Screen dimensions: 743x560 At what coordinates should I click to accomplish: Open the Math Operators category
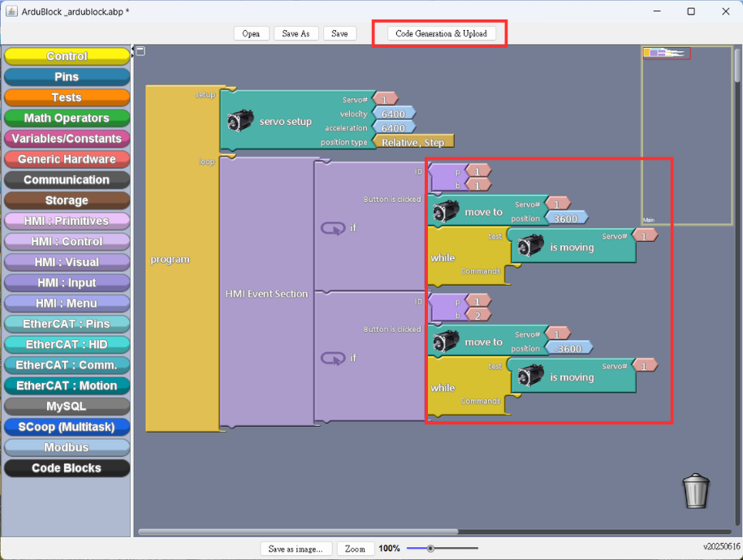(67, 118)
